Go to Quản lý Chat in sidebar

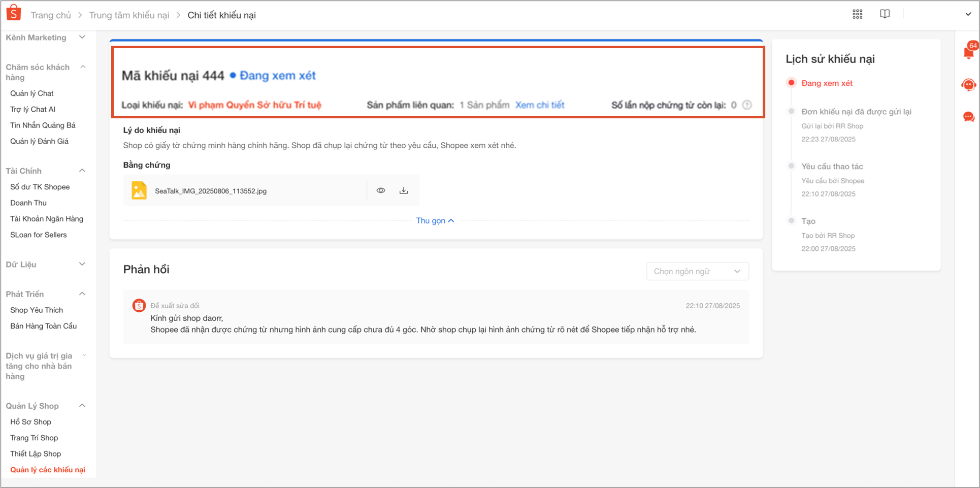click(32, 93)
